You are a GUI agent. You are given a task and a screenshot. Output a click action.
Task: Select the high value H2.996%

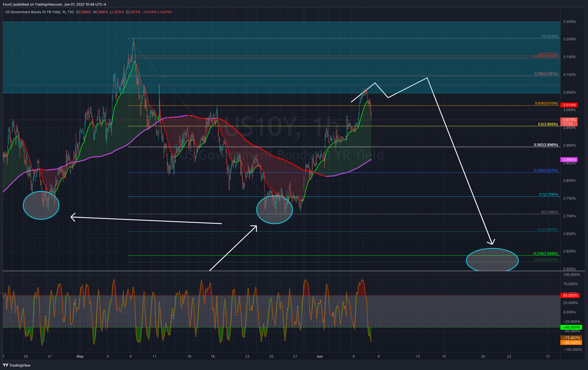101,12
